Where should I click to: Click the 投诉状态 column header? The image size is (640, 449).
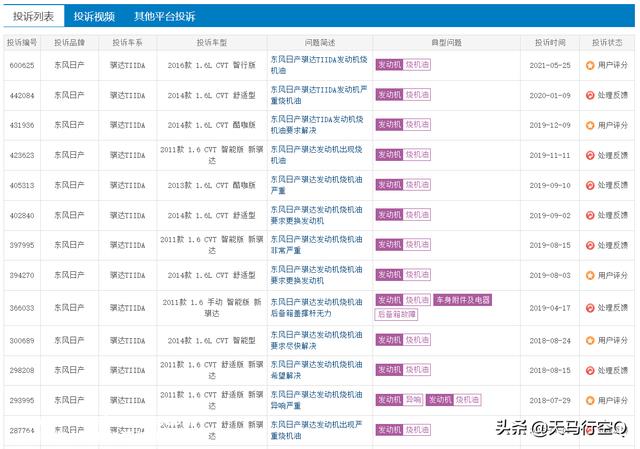(607, 42)
